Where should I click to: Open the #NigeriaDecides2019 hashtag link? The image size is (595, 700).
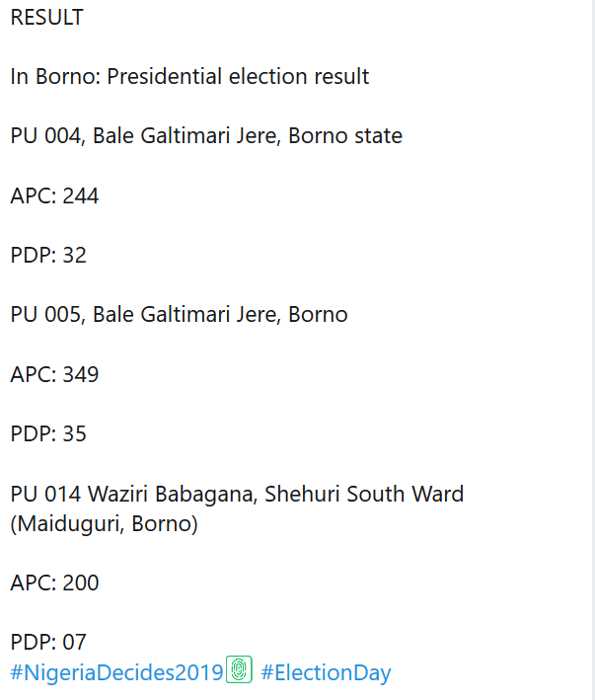[116, 673]
